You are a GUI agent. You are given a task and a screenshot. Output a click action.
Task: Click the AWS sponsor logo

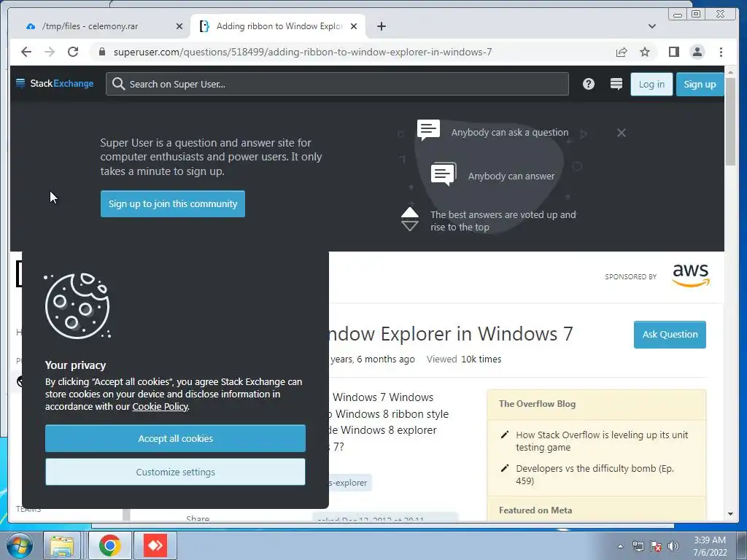690,275
